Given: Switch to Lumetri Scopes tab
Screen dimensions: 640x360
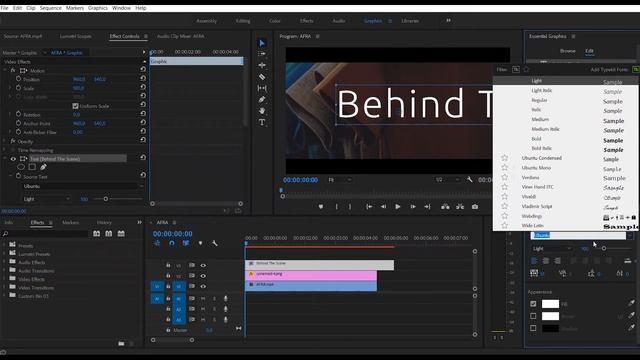Looking at the screenshot, I should [x=75, y=36].
